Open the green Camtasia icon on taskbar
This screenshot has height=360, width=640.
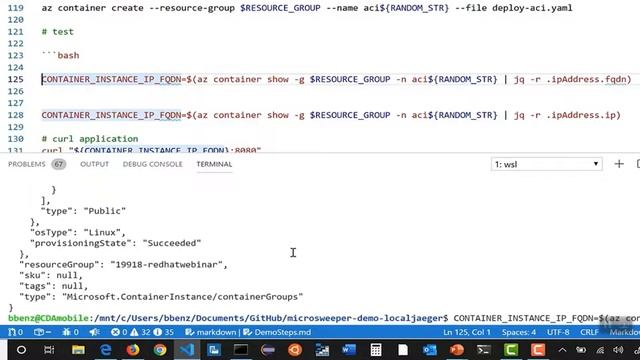(x=511, y=350)
